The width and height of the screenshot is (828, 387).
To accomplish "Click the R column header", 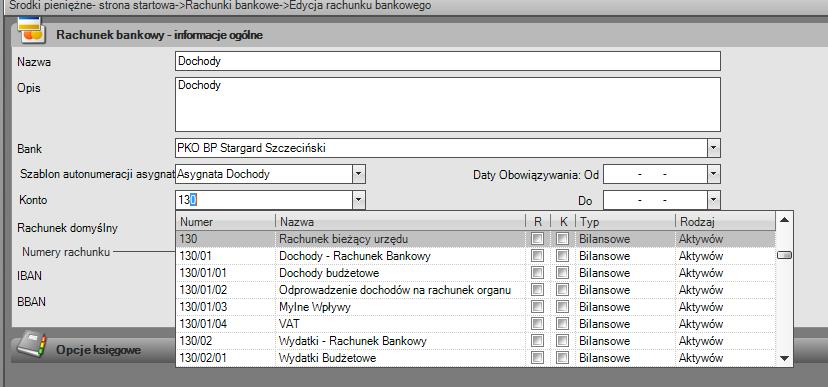I will pos(538,221).
